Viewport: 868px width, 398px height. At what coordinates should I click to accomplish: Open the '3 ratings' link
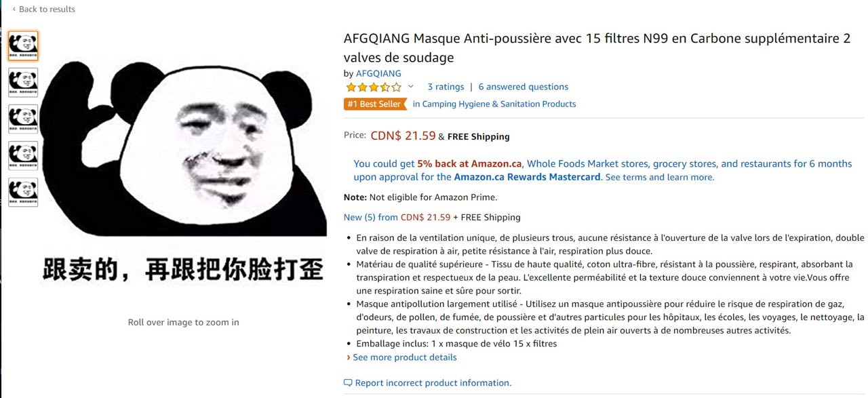pyautogui.click(x=446, y=87)
